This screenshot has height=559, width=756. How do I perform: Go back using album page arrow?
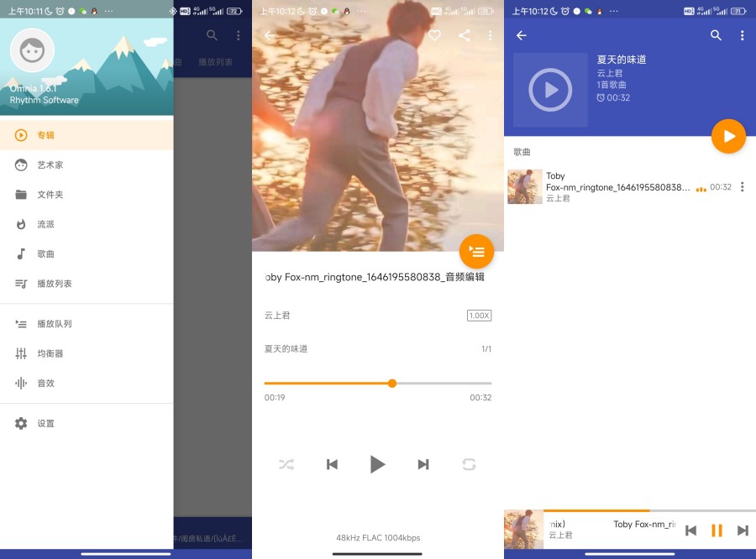522,35
